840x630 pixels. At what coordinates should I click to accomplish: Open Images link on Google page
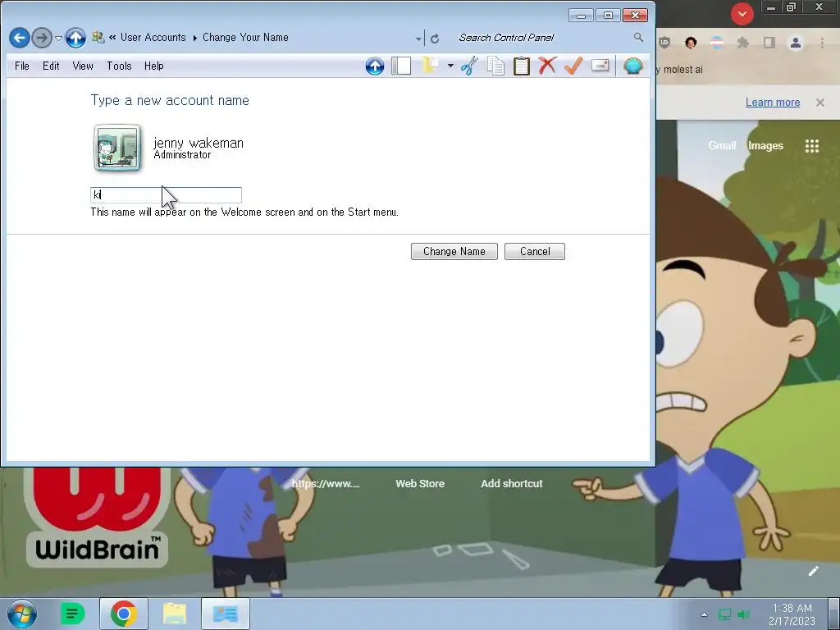(765, 146)
